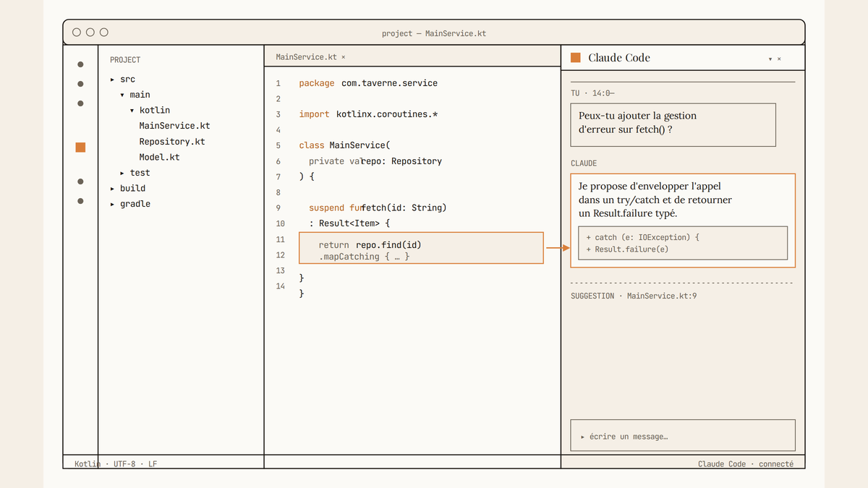Open MainService.kt in the project tree
This screenshot has height=488, width=868.
[174, 126]
